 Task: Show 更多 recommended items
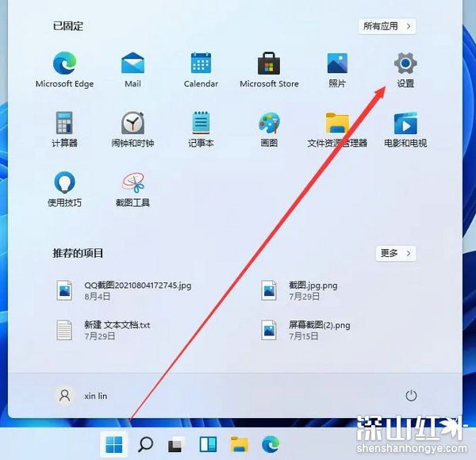coord(396,253)
